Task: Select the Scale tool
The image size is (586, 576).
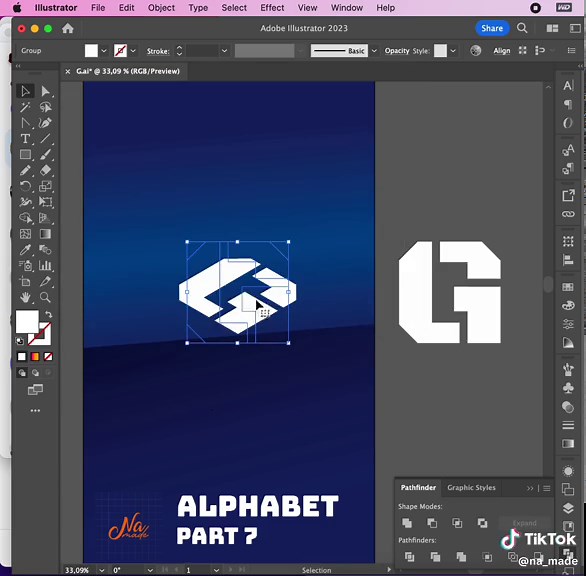Action: click(x=45, y=186)
